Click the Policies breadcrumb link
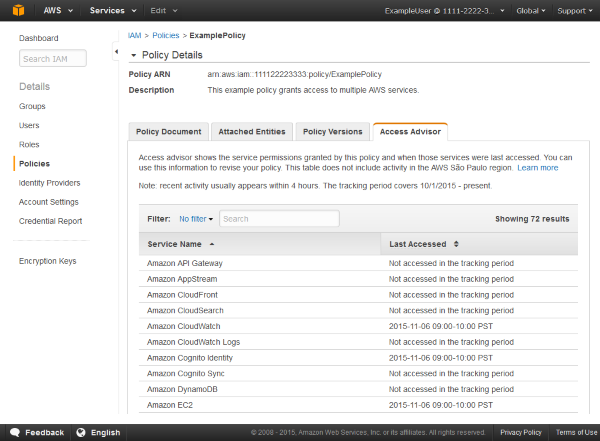Image resolution: width=600 pixels, height=441 pixels. [x=166, y=36]
